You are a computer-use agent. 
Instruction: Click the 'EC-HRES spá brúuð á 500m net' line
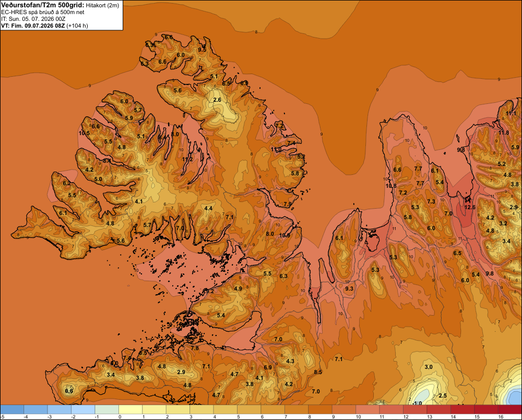pyautogui.click(x=43, y=13)
